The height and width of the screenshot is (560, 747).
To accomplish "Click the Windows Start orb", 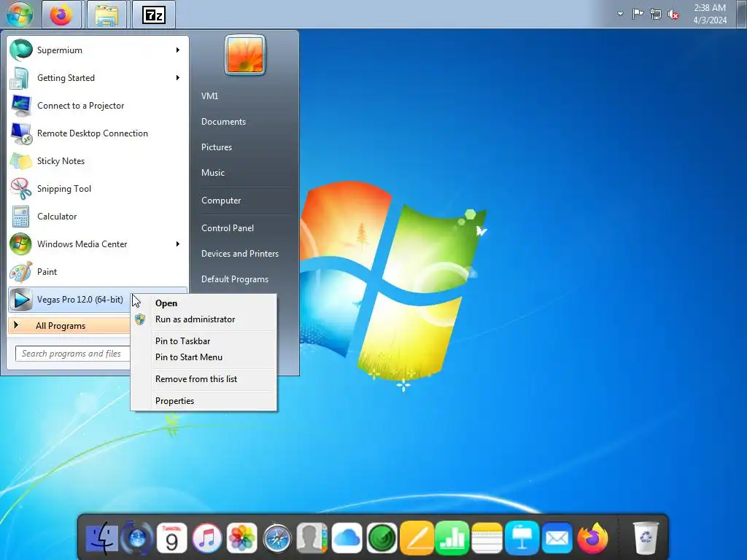I will click(19, 14).
